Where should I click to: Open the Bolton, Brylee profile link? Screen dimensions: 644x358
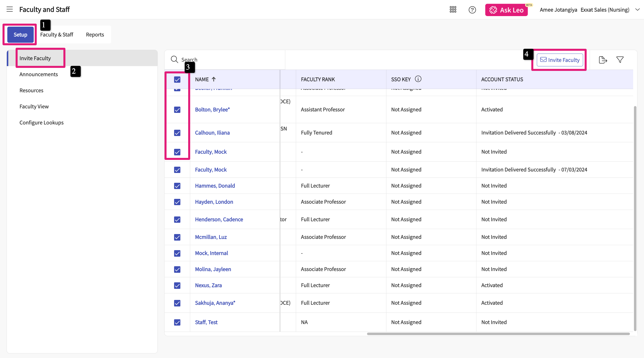tap(212, 110)
